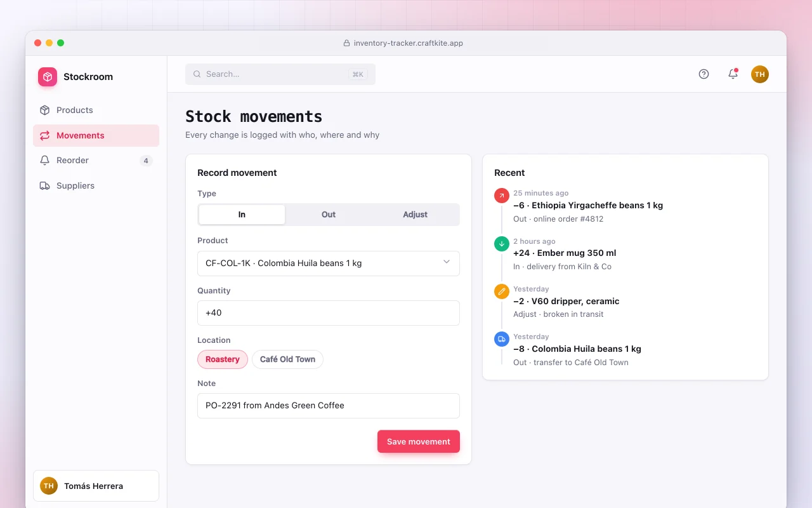Open the Product dropdown chevron
812x508 pixels.
point(447,262)
